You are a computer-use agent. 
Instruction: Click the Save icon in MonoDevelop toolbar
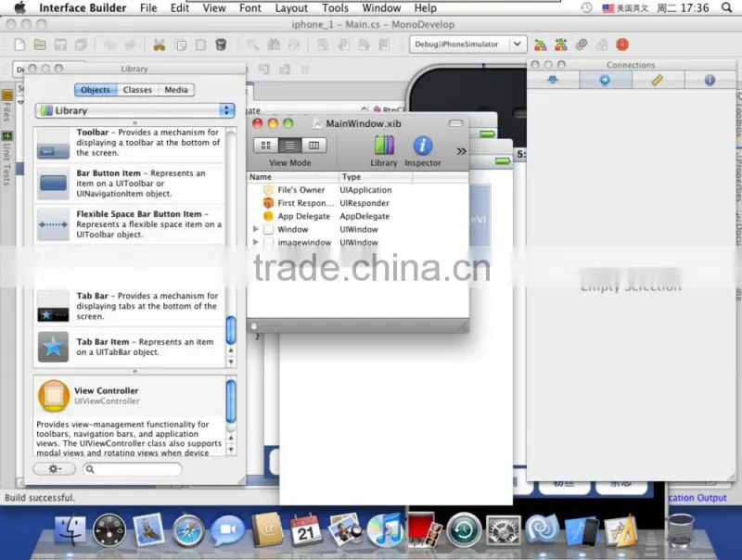[x=60, y=45]
